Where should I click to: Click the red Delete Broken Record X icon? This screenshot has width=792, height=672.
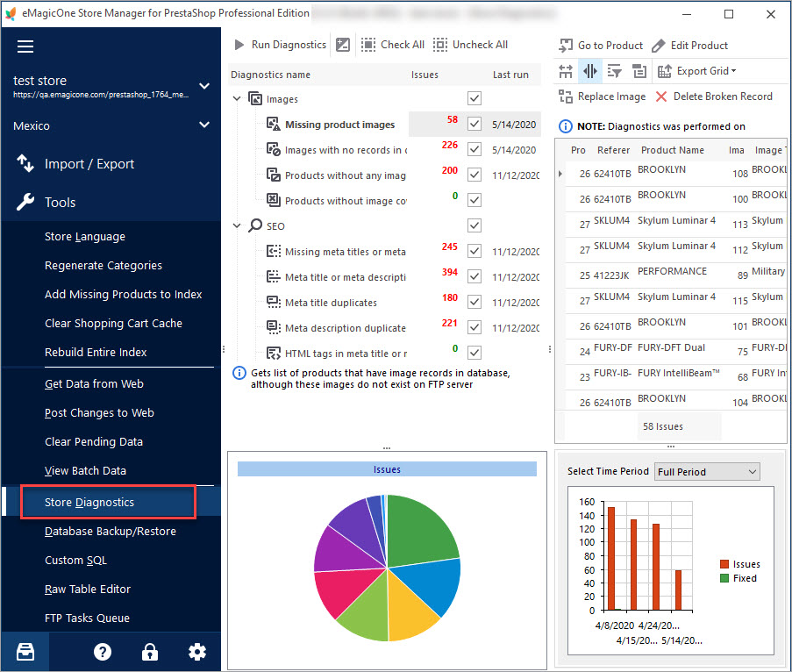pyautogui.click(x=661, y=97)
